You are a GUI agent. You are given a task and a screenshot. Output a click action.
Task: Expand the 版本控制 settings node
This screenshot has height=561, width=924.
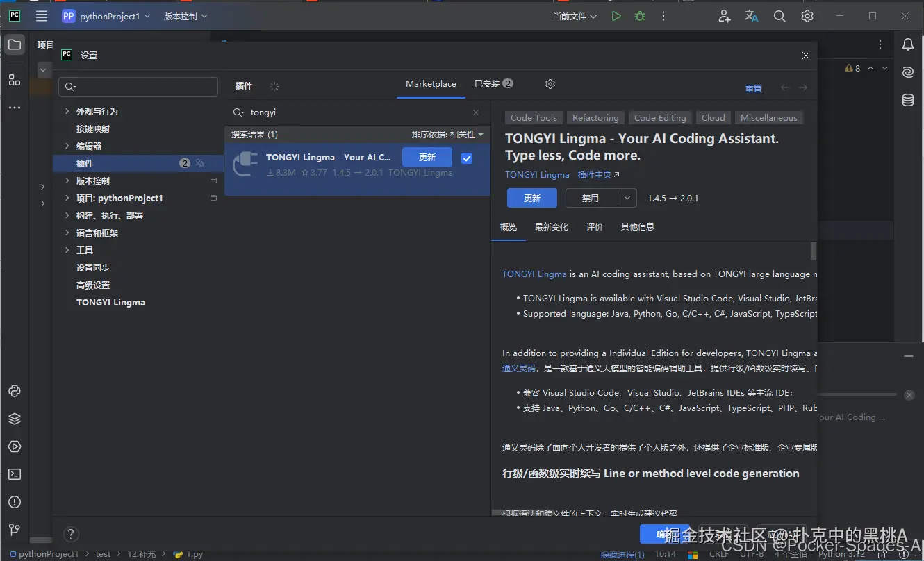click(x=67, y=181)
